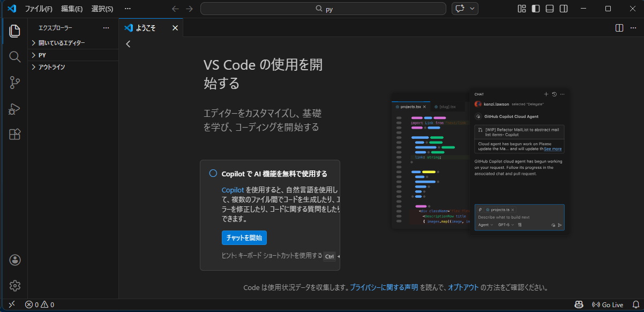Toggle the primary side bar visibility
644x312 pixels.
click(x=536, y=9)
